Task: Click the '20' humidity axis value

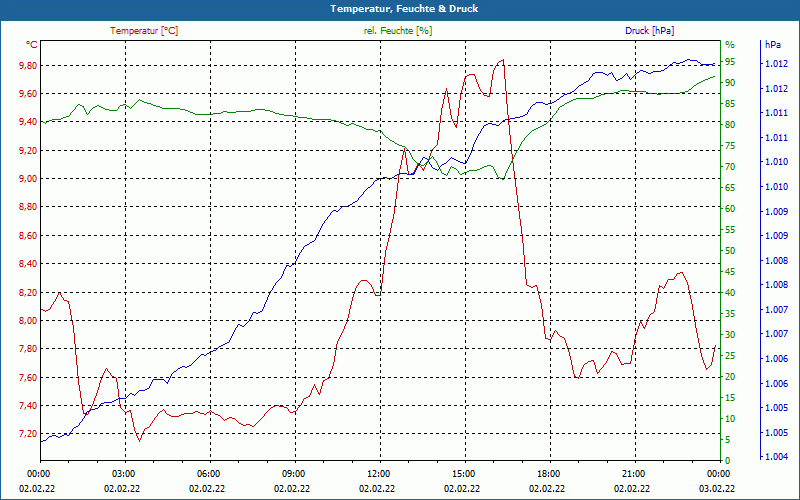Action: tap(730, 377)
